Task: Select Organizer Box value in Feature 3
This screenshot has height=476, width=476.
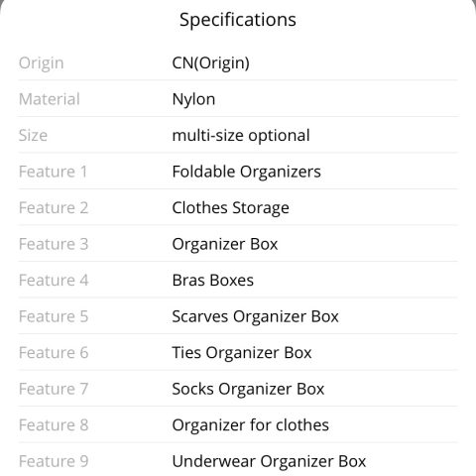Action: [225, 245]
